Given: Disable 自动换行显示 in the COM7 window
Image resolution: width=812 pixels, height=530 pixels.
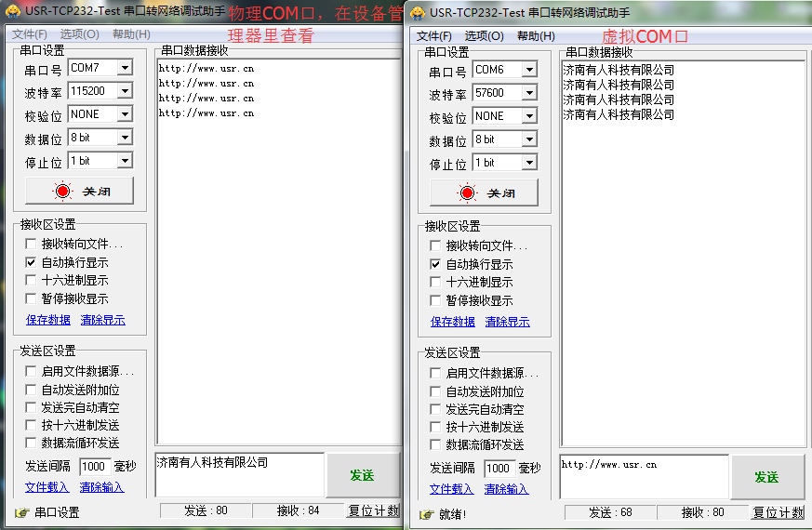Looking at the screenshot, I should click(x=32, y=263).
